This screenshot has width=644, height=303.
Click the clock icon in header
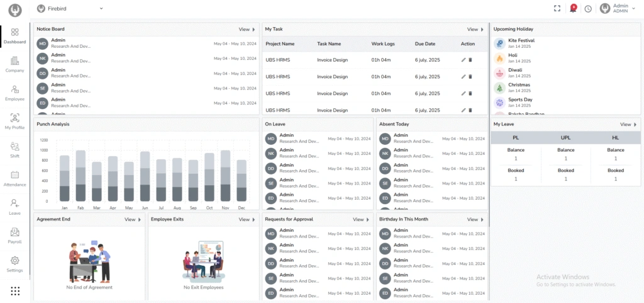click(588, 8)
